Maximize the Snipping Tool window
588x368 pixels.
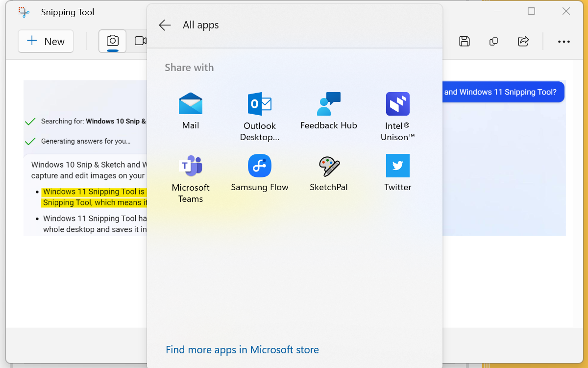(531, 11)
